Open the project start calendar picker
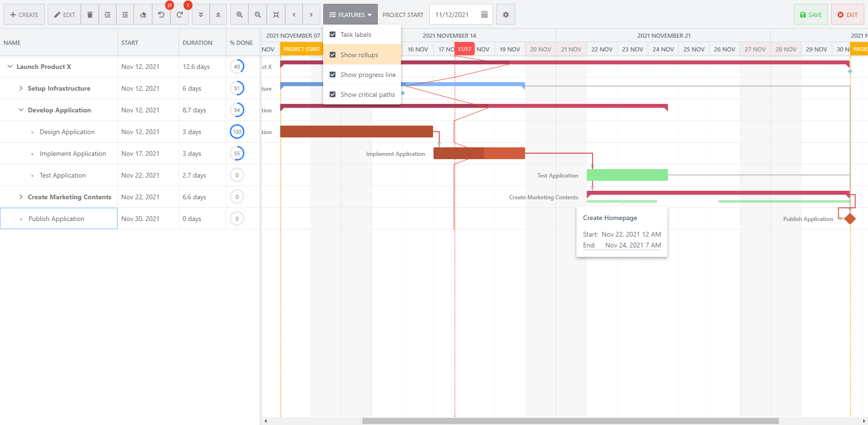 click(484, 14)
